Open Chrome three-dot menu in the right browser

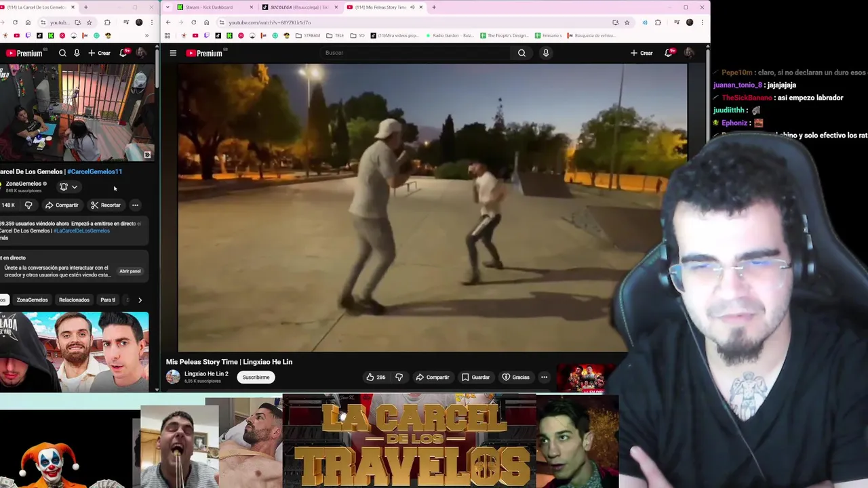[703, 22]
